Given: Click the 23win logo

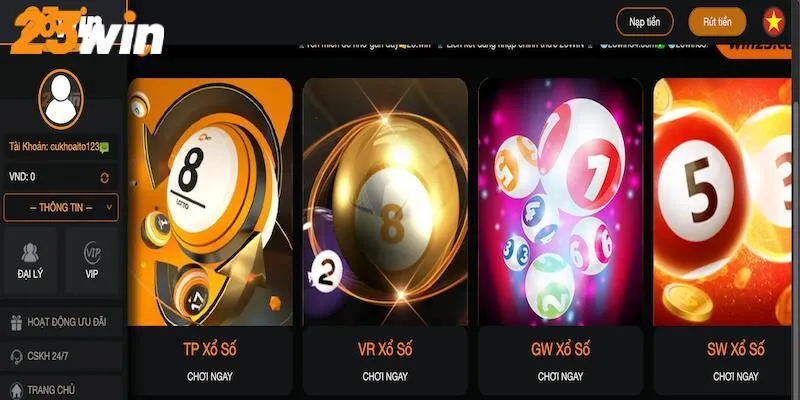Looking at the screenshot, I should (x=88, y=32).
